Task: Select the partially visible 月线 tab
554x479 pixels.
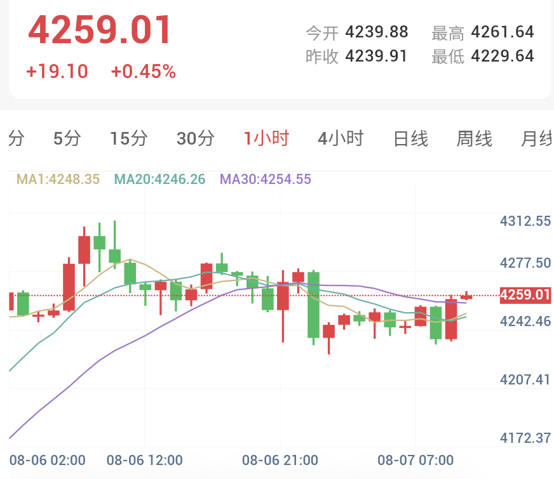Action: (537, 138)
